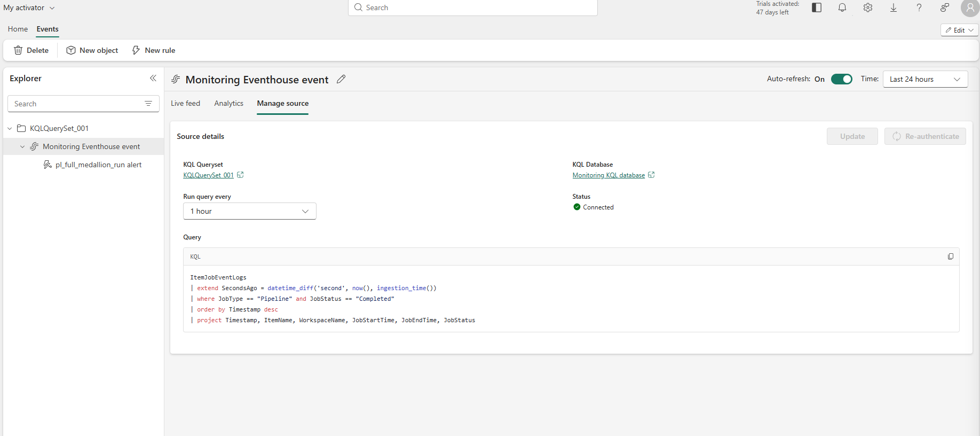Select Monitoring Eventhouse event in Explorer tree
The width and height of the screenshot is (980, 436).
click(x=83, y=146)
